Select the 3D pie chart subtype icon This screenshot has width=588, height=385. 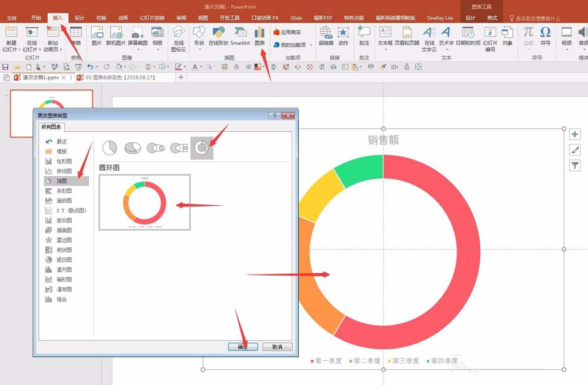[133, 148]
